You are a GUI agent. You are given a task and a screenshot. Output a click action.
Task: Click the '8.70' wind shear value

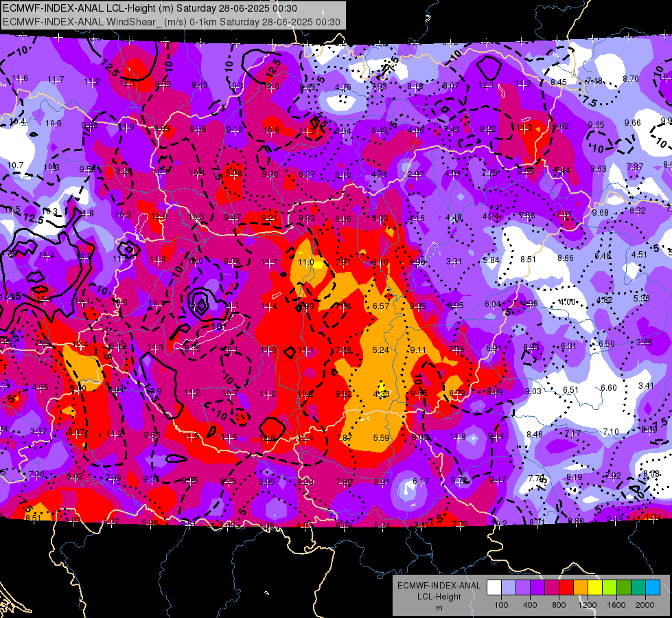coord(631,78)
